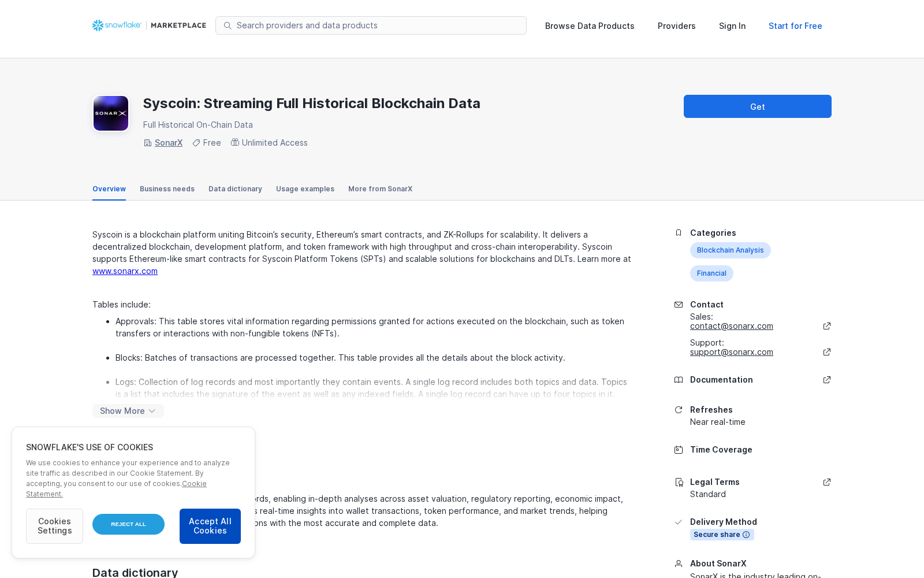Open the SonarX provider logo thumbnail
Viewport: 924px width, 578px height.
click(x=111, y=113)
